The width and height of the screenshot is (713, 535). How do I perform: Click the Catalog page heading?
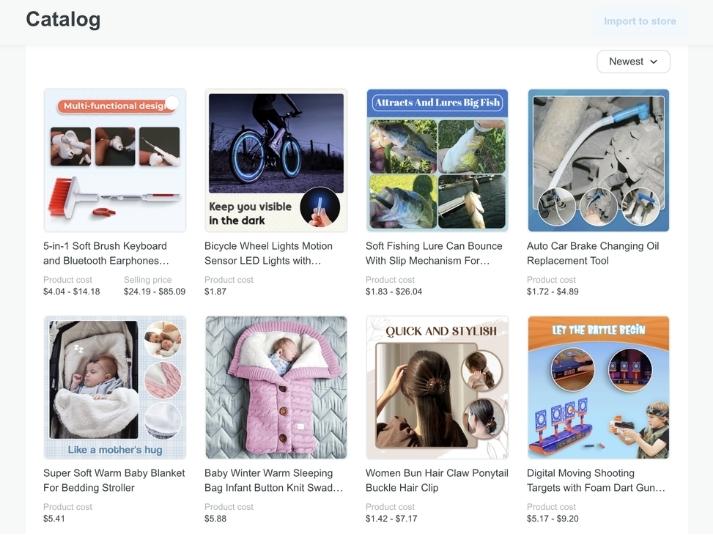point(63,20)
